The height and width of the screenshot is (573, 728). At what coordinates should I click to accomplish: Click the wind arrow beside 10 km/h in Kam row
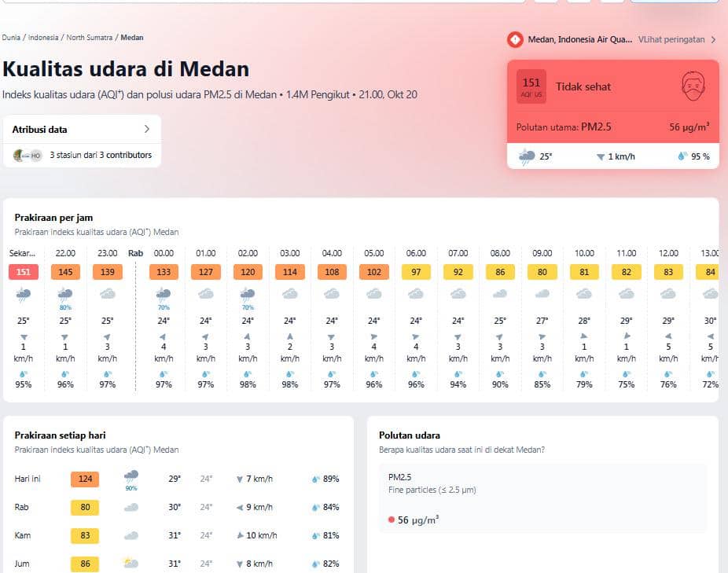pos(240,535)
